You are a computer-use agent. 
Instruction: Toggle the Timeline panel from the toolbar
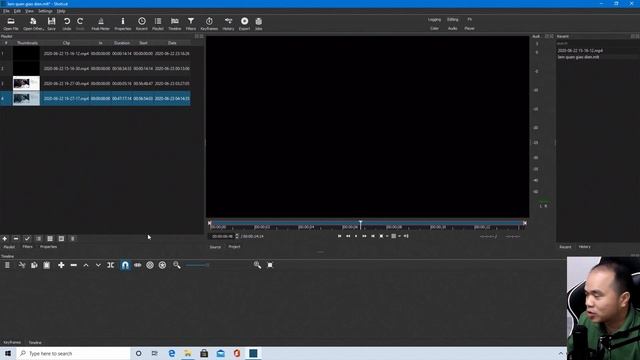click(175, 24)
